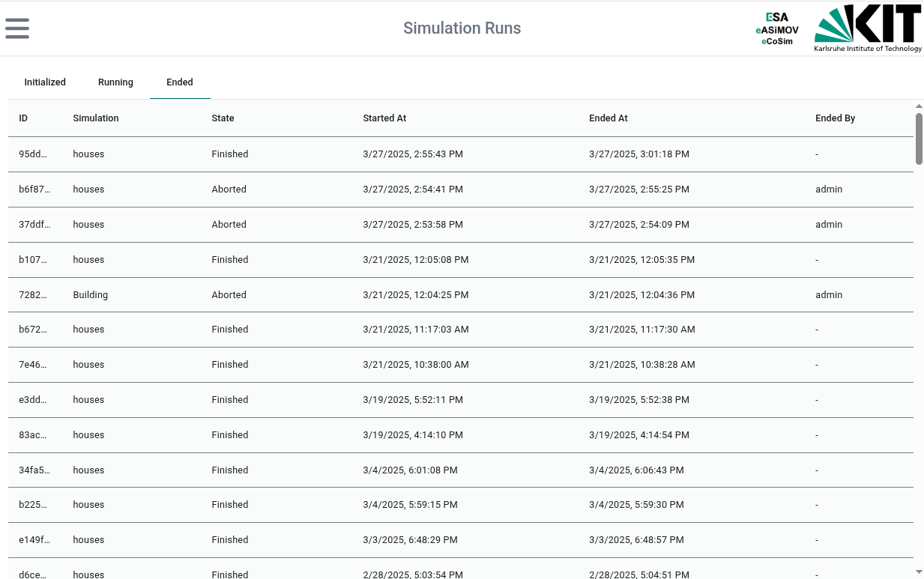Image resolution: width=924 pixels, height=579 pixels.
Task: Select run ID 34fa5…
Action: pos(34,470)
